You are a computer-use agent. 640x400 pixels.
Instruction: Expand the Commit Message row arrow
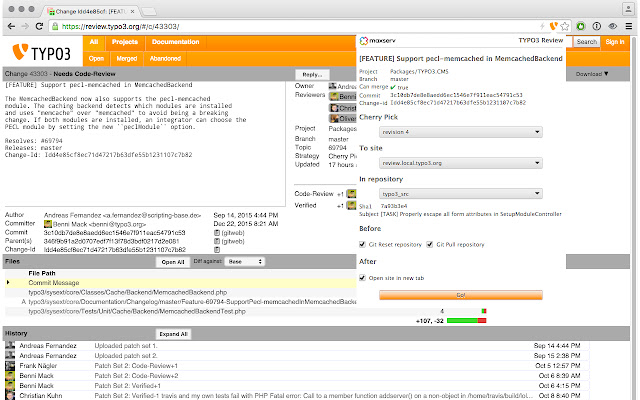pos(8,282)
